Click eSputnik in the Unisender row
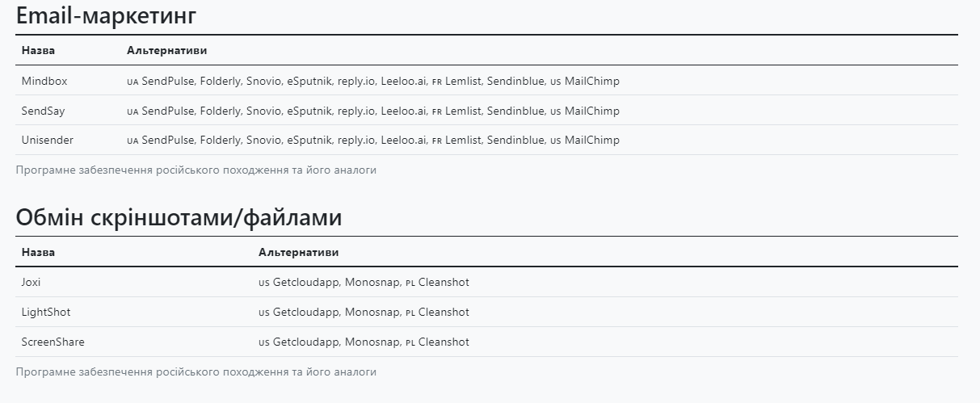980x403 pixels. click(309, 140)
